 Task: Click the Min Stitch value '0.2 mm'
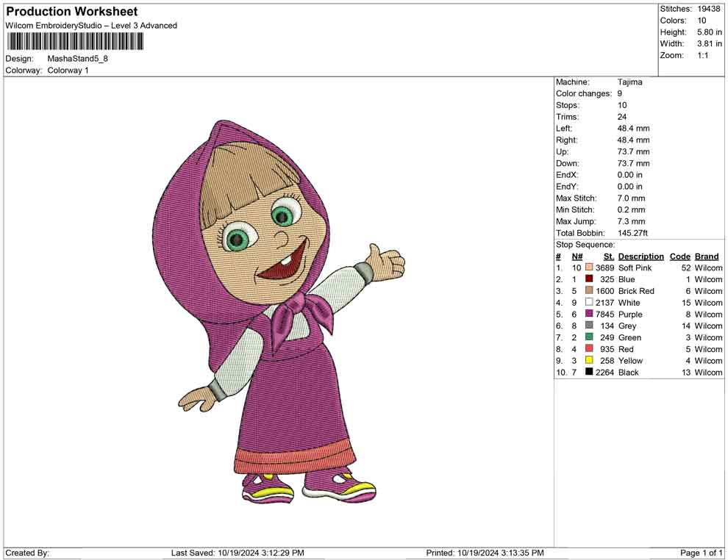click(x=632, y=209)
